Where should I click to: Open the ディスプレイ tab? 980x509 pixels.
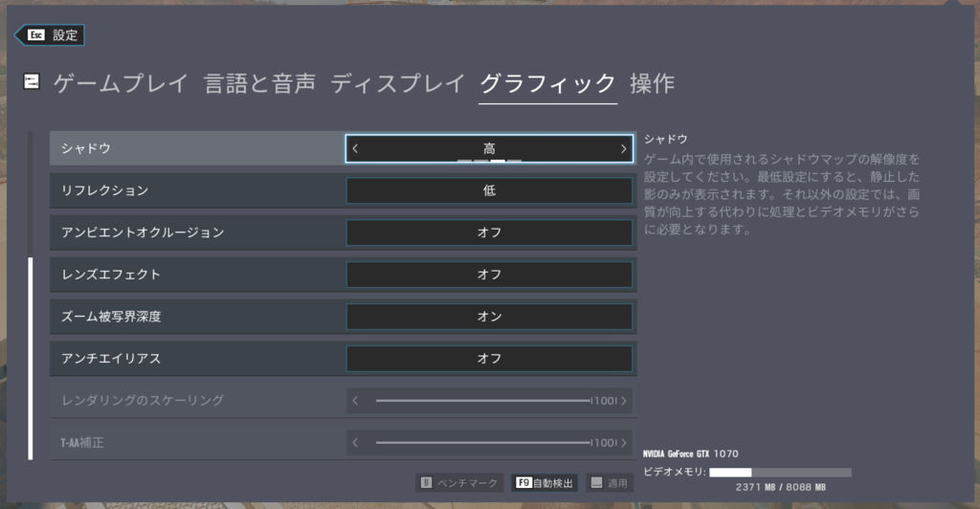pyautogui.click(x=397, y=83)
